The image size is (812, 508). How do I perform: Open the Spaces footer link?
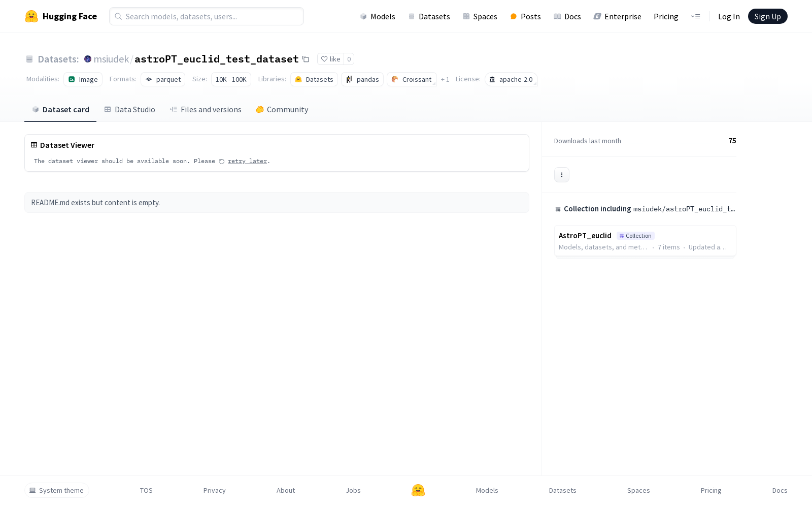coord(638,490)
